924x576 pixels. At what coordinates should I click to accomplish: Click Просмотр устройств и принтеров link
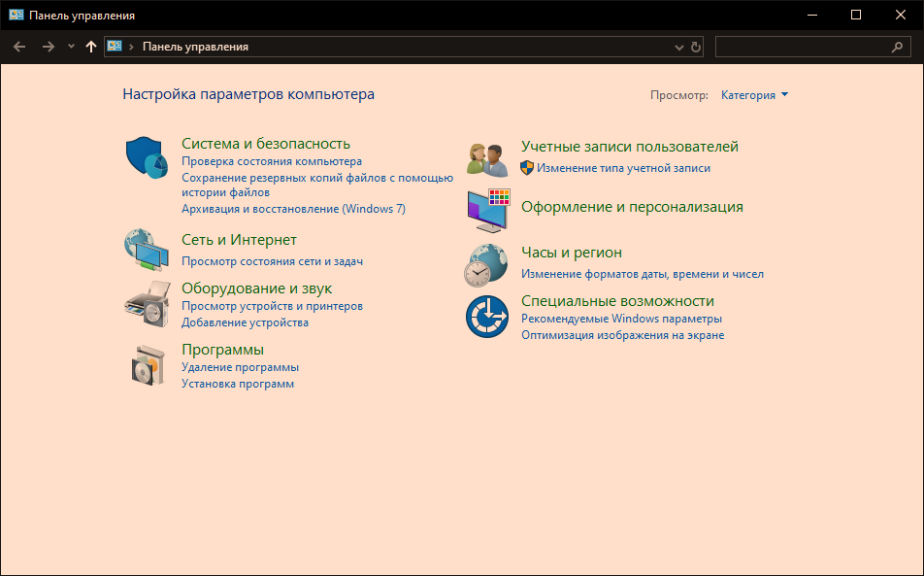point(272,306)
